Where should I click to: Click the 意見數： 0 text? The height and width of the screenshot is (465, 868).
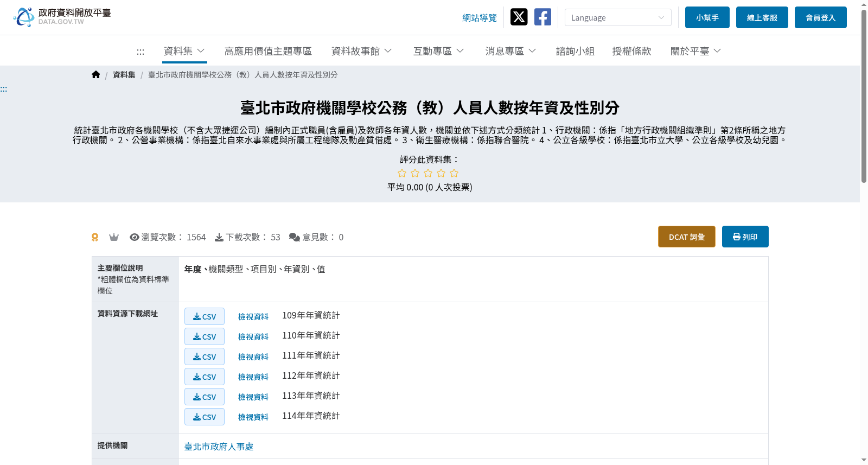323,237
